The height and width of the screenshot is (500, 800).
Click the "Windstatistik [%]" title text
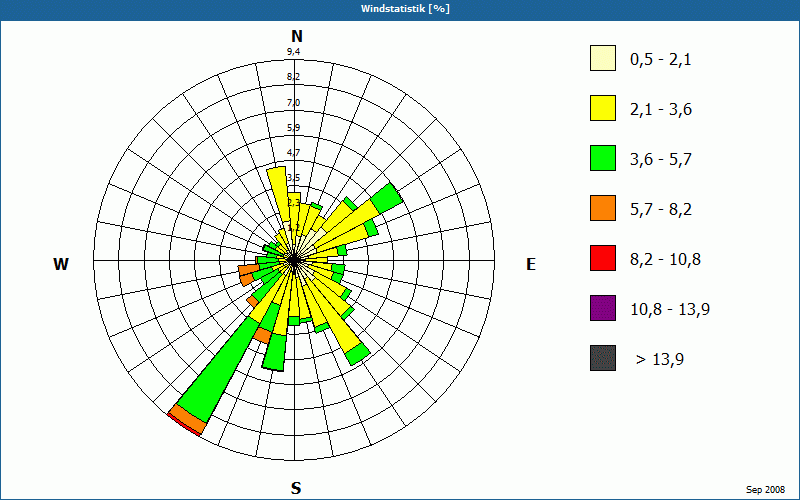click(x=405, y=9)
